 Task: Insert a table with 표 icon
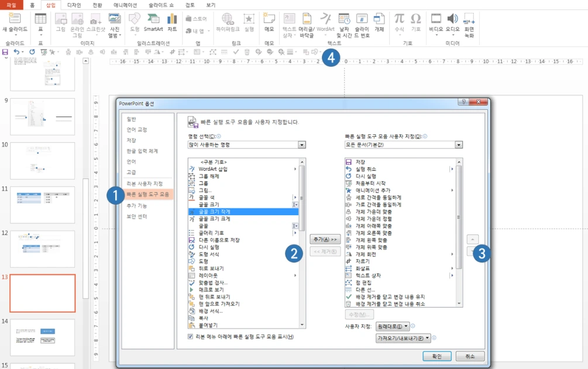click(x=40, y=19)
